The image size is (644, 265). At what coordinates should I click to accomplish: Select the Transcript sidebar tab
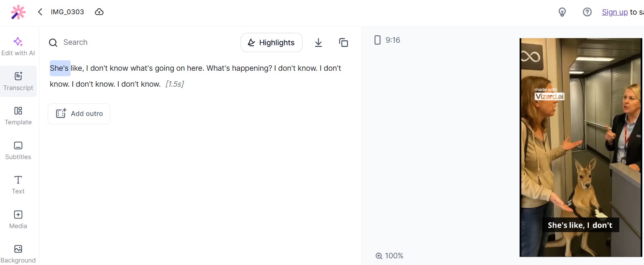pyautogui.click(x=18, y=81)
